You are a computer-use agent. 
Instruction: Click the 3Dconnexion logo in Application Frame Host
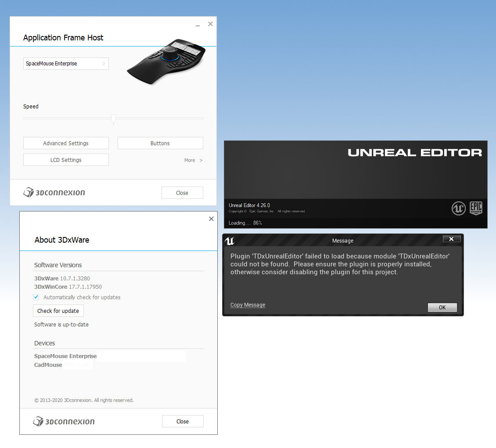coord(54,192)
